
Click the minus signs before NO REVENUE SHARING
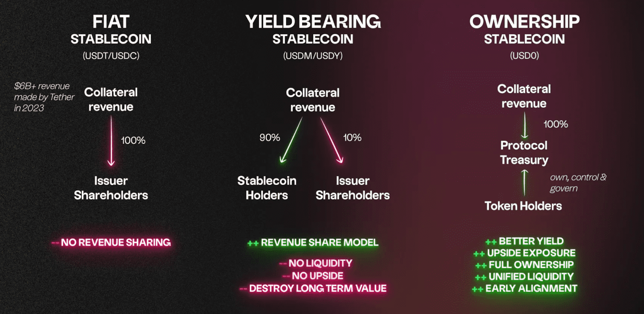[x=55, y=243]
